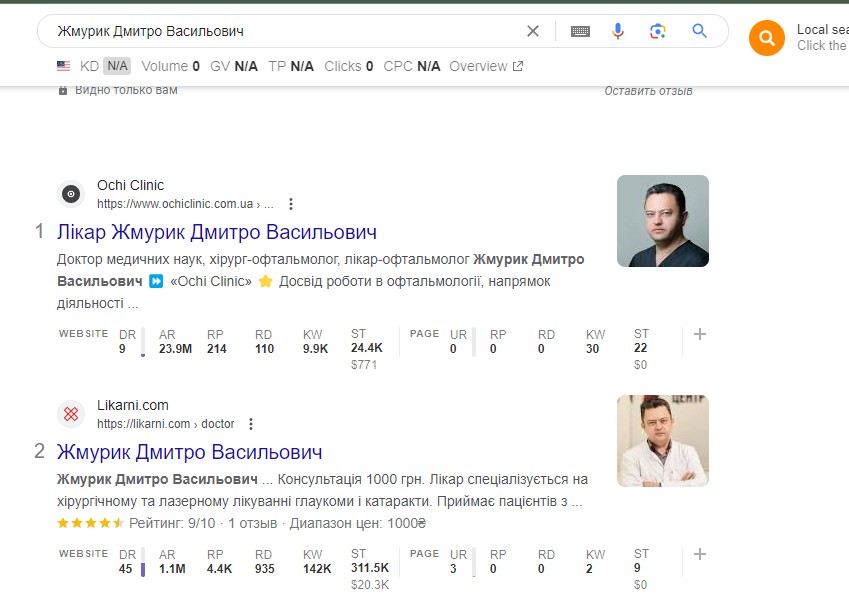Click the orange Local search icon
This screenshot has height=612, width=849.
click(767, 38)
